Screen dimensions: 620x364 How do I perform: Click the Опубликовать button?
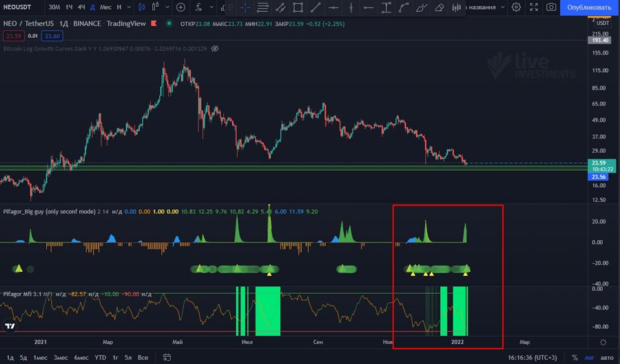[589, 8]
